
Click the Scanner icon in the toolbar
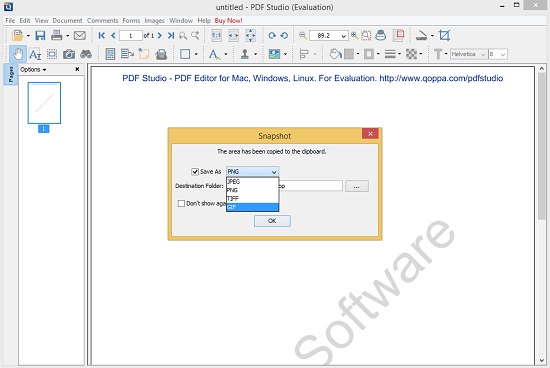tap(421, 35)
